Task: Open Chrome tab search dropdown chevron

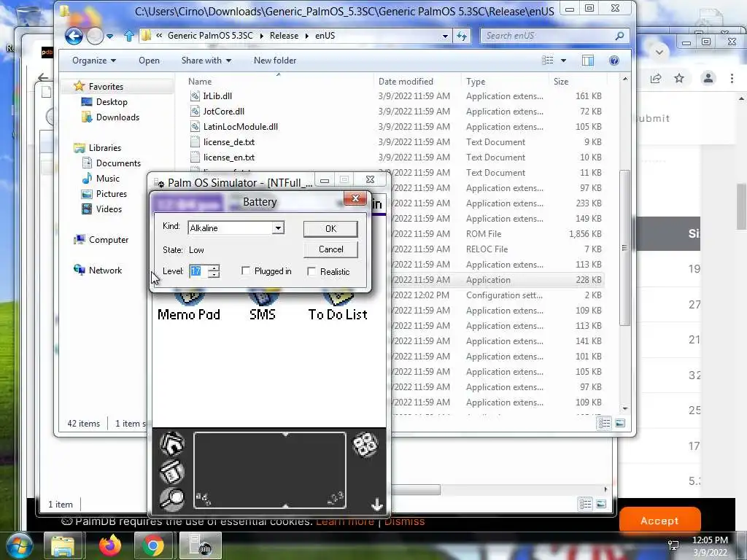Action: [659, 52]
